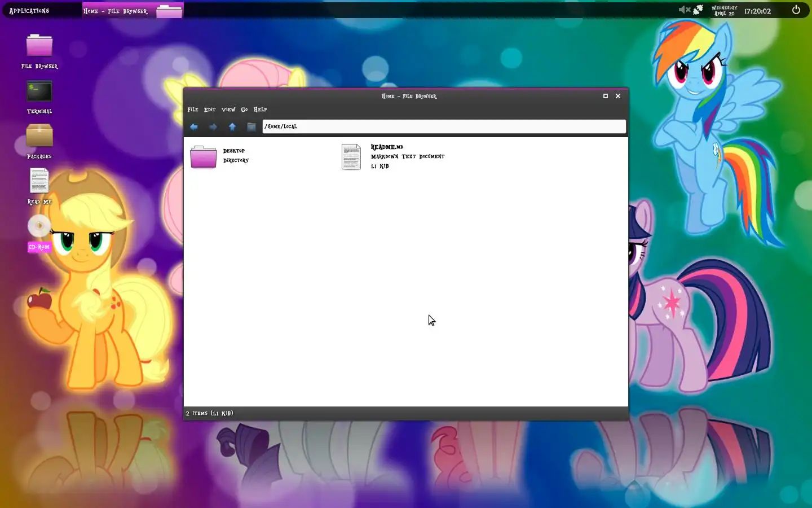This screenshot has width=812, height=508.
Task: Open the Packages box icon
Action: tap(39, 135)
